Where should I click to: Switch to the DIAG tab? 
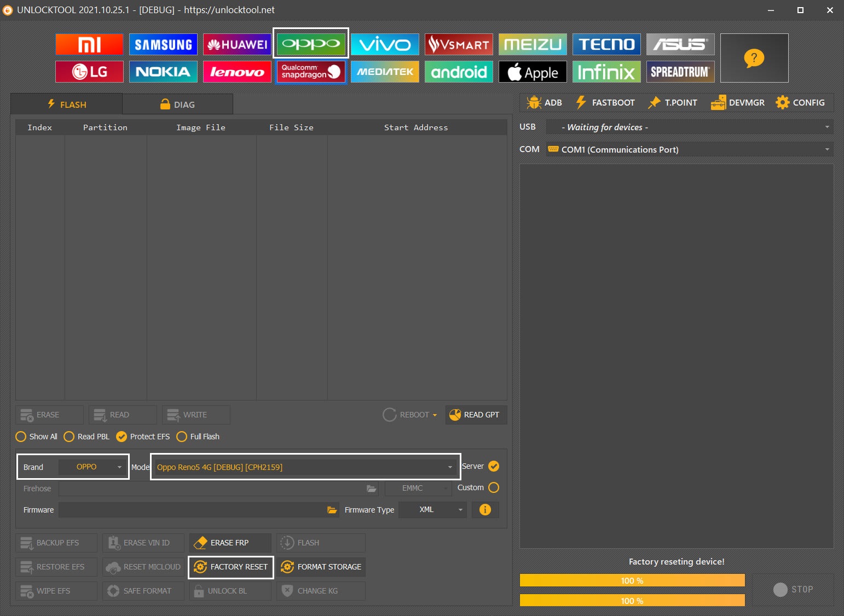(x=177, y=104)
